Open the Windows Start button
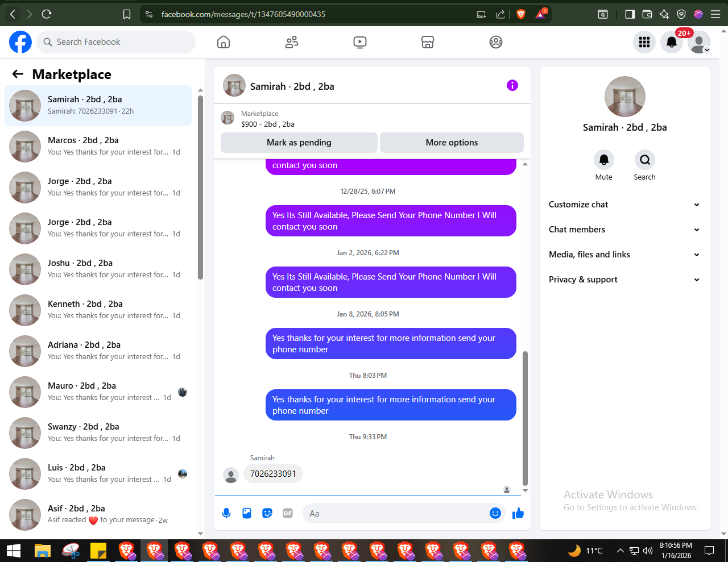 [x=14, y=551]
